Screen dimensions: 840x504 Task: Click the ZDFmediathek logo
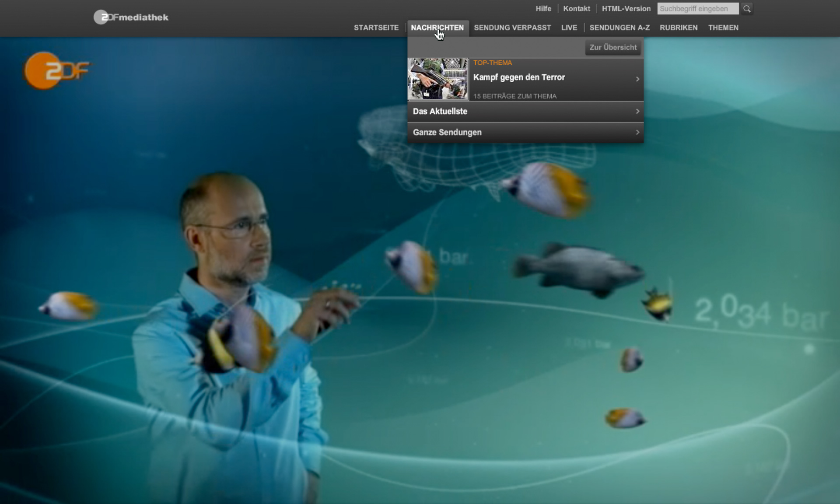pos(131,17)
